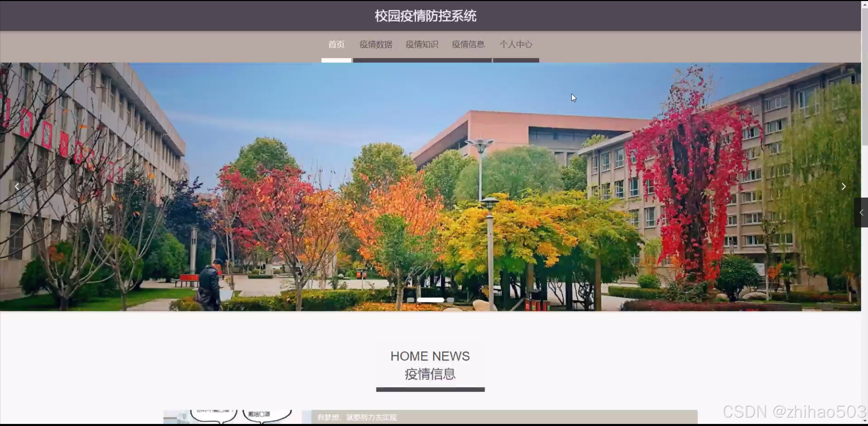Image resolution: width=868 pixels, height=426 pixels.
Task: Go to previous carousel slide arrow
Action: point(17,186)
